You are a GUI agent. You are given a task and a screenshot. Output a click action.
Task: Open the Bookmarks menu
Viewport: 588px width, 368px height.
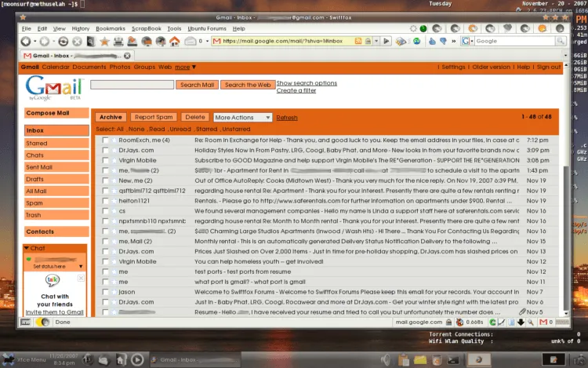(111, 28)
